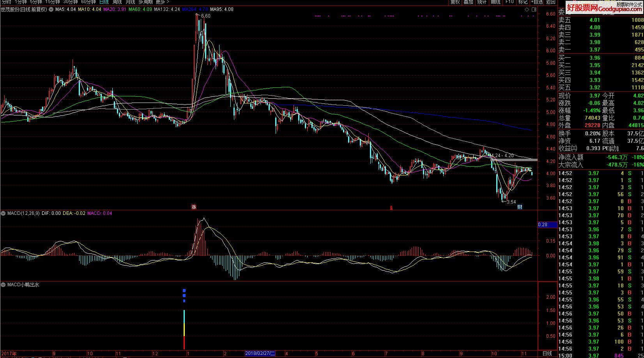Click the 大宗流入 value -478.5万
Viewport: 644px width, 358px height.
pyautogui.click(x=617, y=165)
